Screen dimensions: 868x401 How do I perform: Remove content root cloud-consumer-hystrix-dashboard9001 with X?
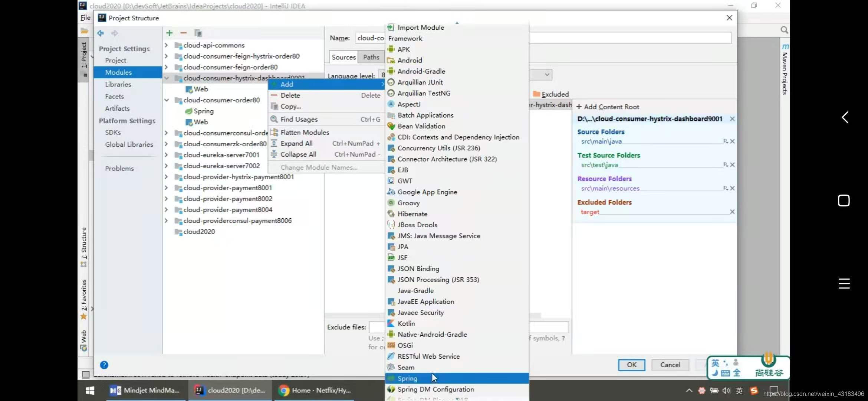732,119
